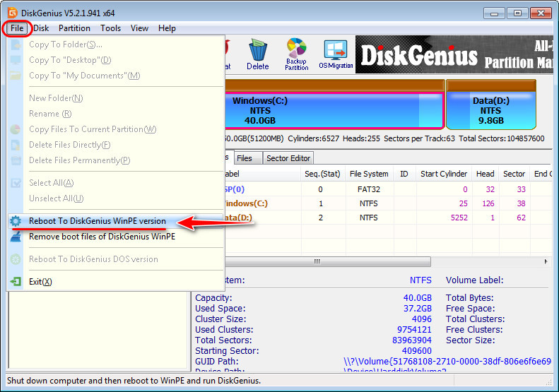
Task: Open the Tools menu
Action: click(110, 28)
